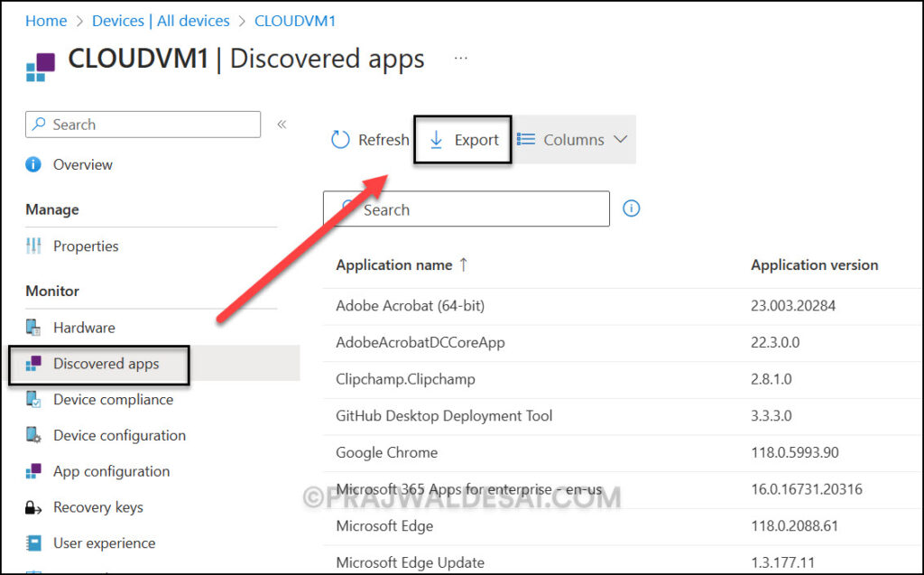Viewport: 924px width, 575px height.
Task: Open the ellipsis more options menu
Action: tap(461, 58)
